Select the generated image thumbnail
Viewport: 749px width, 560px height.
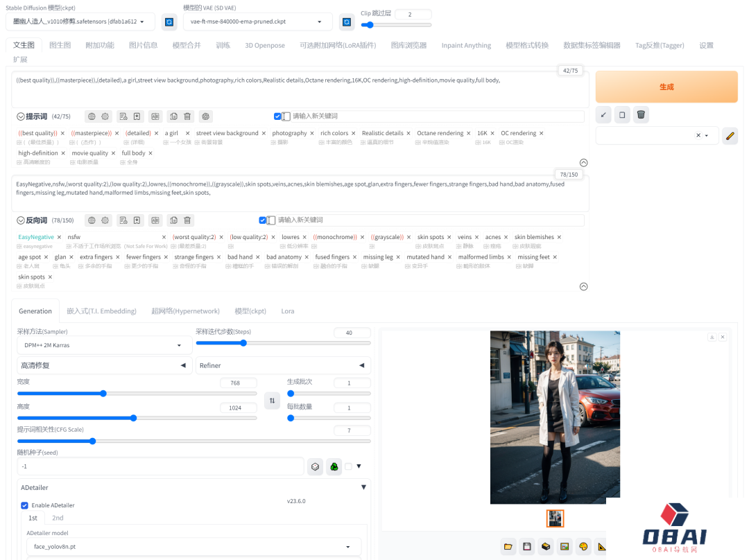555,518
